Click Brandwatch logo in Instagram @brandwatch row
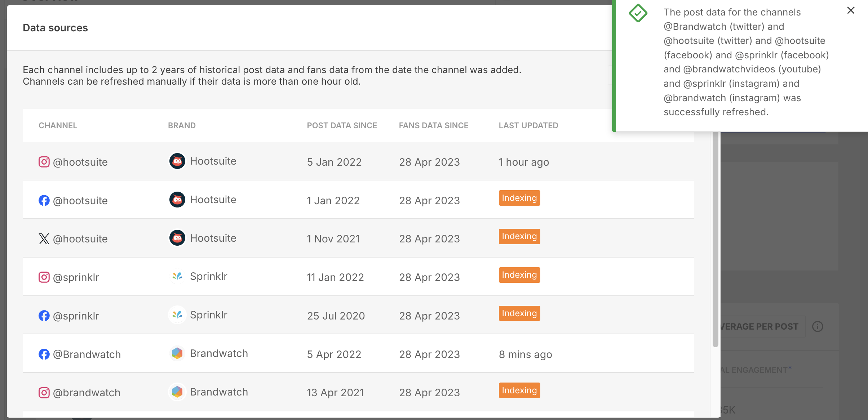 pyautogui.click(x=177, y=392)
